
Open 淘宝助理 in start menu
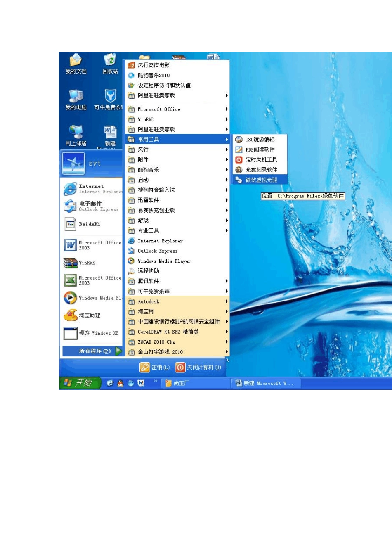[92, 315]
